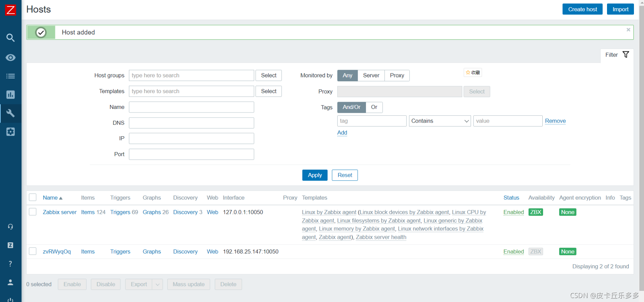The image size is (644, 302).
Task: Focus the tag name field
Action: click(x=372, y=121)
